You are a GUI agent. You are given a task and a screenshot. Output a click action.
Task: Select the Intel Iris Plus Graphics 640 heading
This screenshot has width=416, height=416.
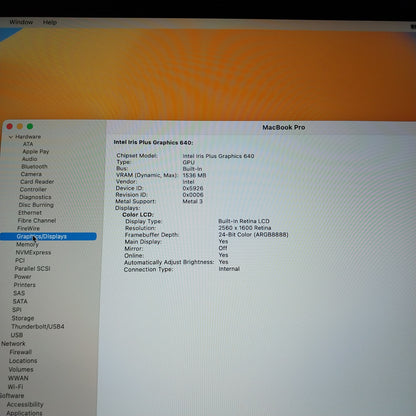(x=153, y=142)
